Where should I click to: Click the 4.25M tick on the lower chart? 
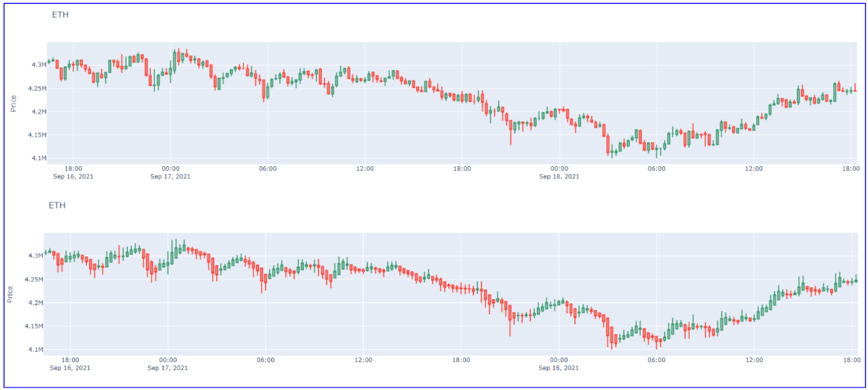tap(33, 280)
